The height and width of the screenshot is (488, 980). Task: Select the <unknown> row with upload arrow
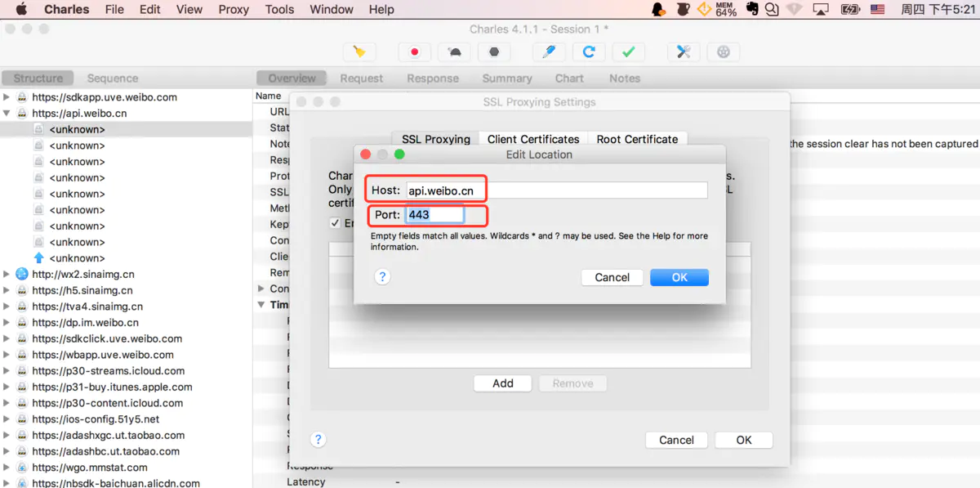pos(126,258)
